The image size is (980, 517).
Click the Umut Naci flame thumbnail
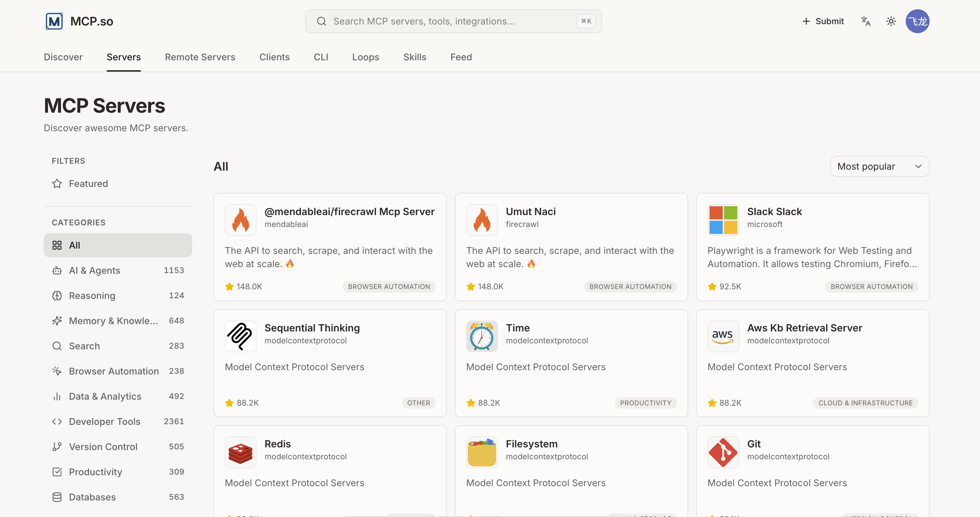[x=482, y=220]
